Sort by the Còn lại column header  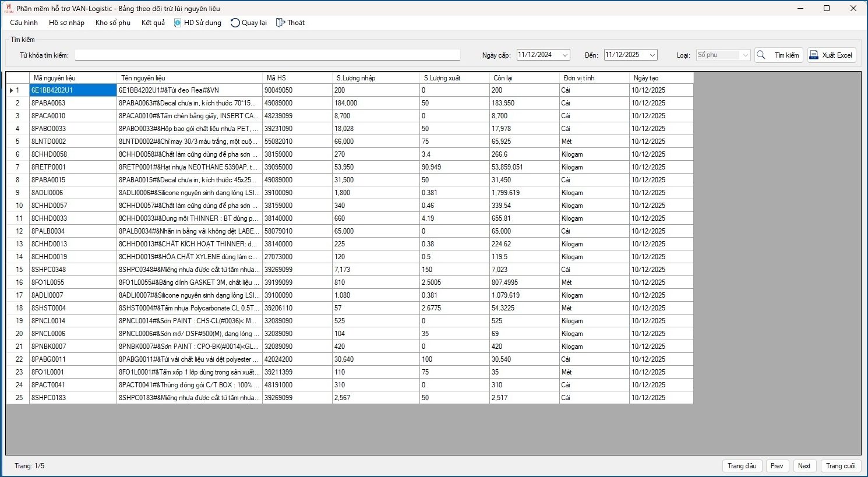pyautogui.click(x=524, y=78)
